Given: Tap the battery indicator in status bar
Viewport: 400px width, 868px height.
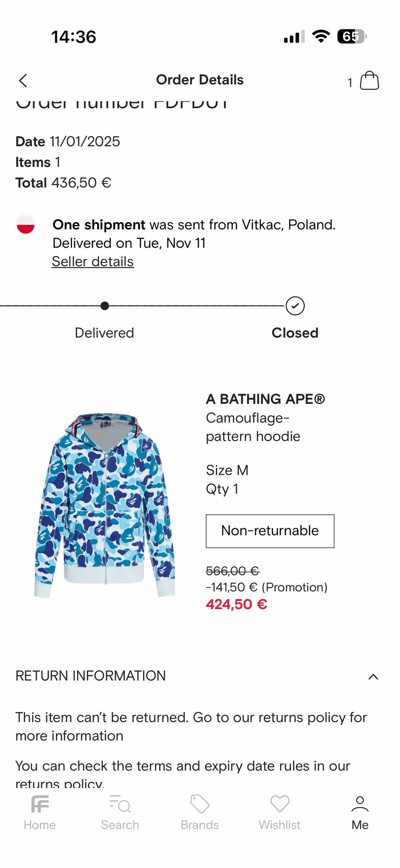Looking at the screenshot, I should coord(351,37).
